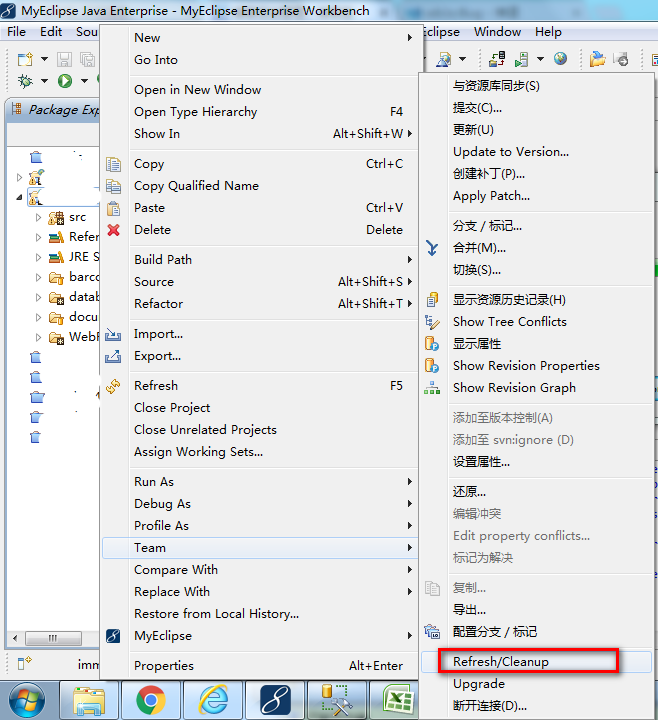
Task: Click the open folder toolbar icon
Action: click(x=597, y=59)
